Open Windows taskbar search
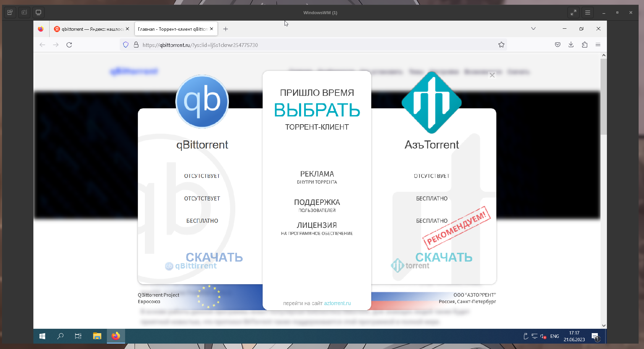 (x=60, y=336)
